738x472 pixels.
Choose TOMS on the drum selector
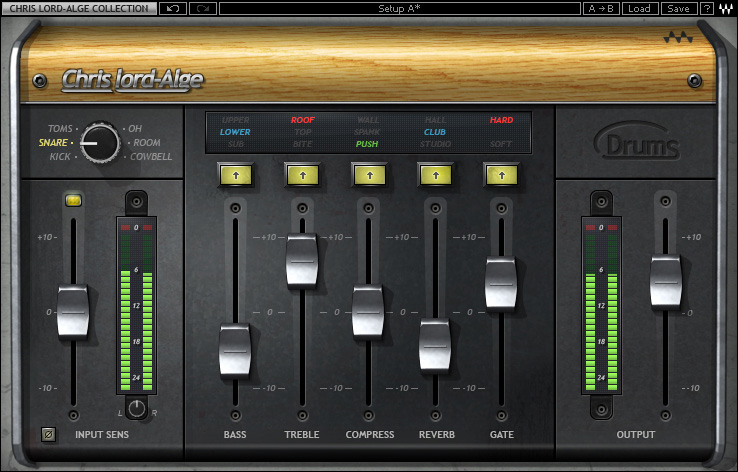tap(60, 128)
